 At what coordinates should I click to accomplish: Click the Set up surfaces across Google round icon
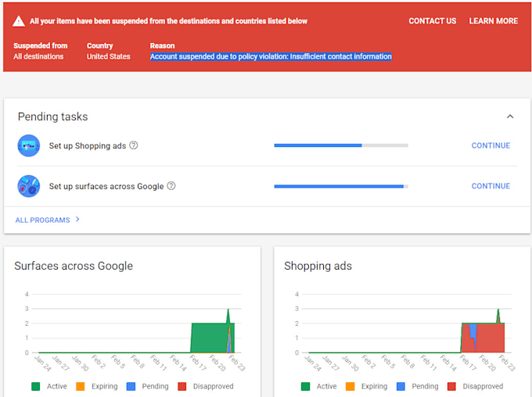coord(28,186)
